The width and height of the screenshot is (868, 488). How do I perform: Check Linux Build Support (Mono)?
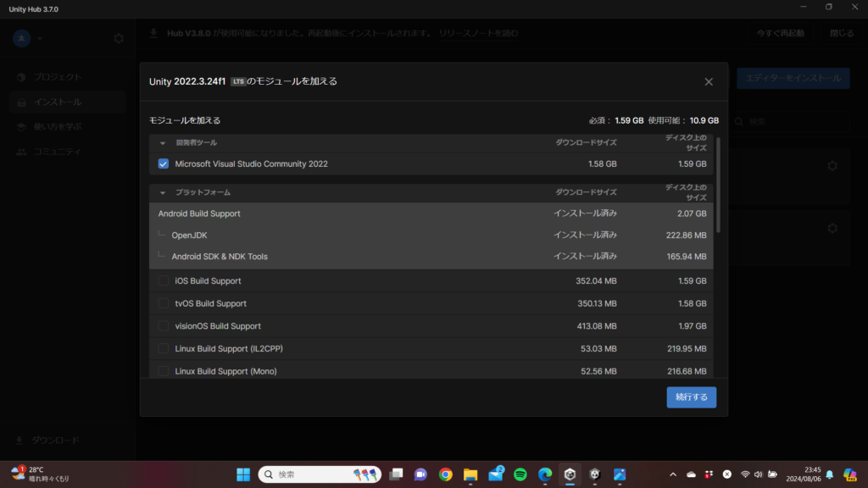(164, 371)
